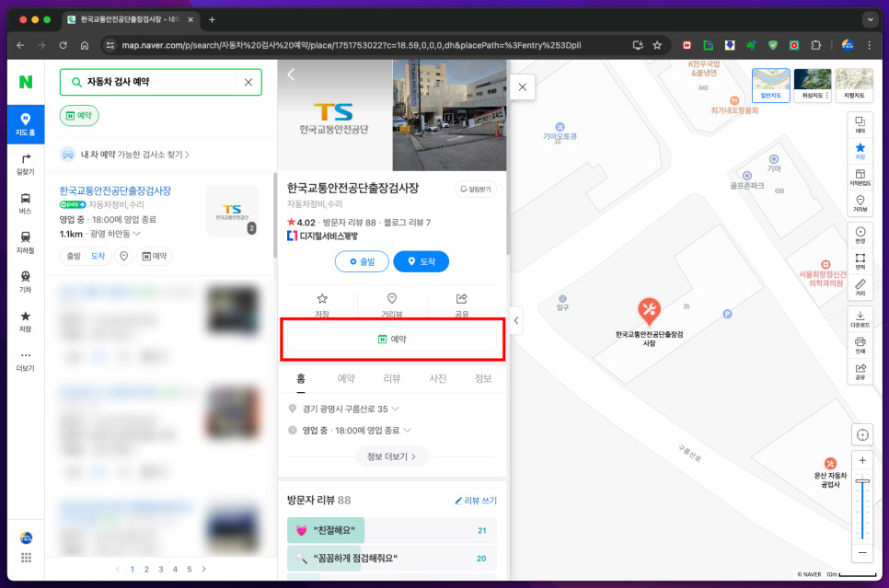Click the 반경 radius tool on the map
Viewport: 889px width, 588px height.
[860, 235]
